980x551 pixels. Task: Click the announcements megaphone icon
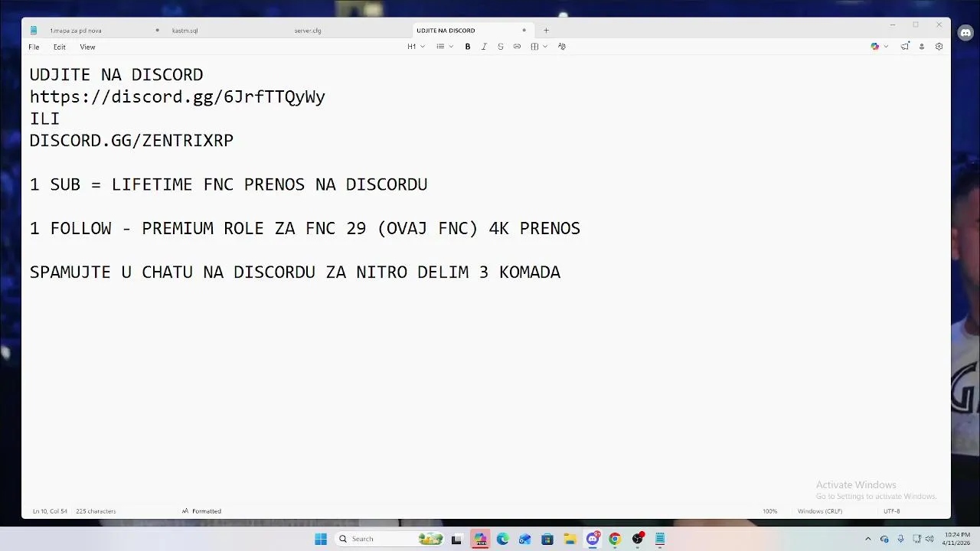click(x=905, y=47)
